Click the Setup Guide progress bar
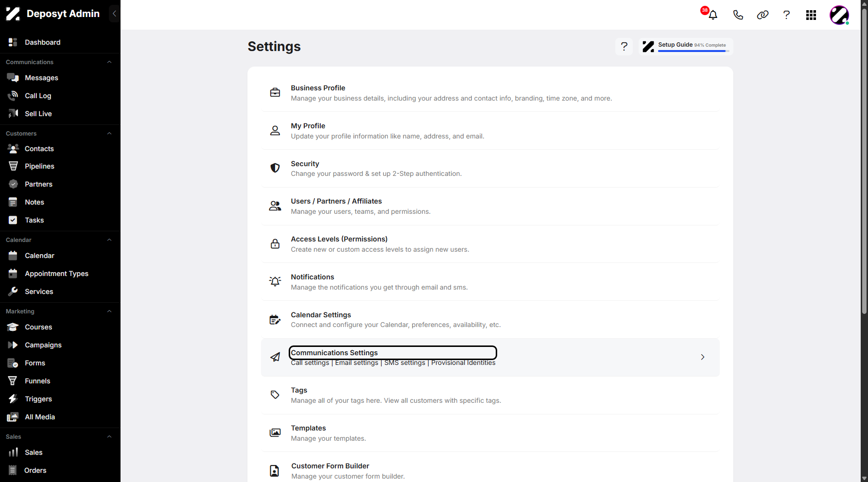Viewport: 868px width, 482px height. (x=694, y=51)
